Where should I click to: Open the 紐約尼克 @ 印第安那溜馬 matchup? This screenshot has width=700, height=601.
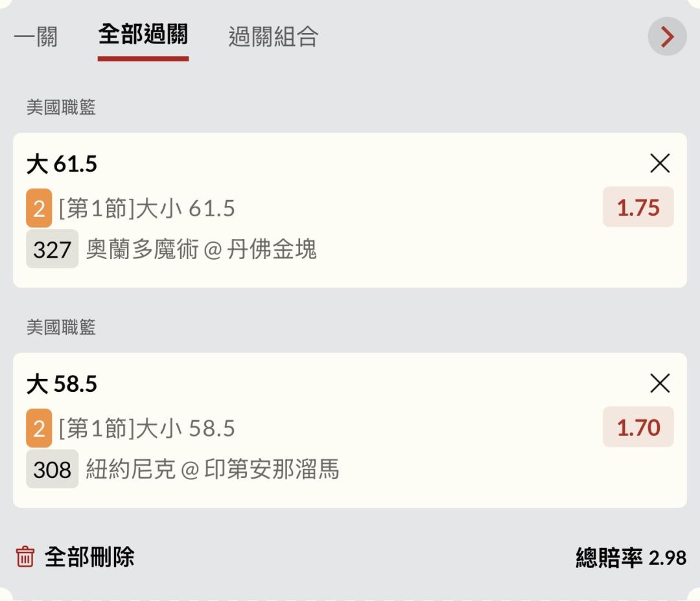[212, 470]
